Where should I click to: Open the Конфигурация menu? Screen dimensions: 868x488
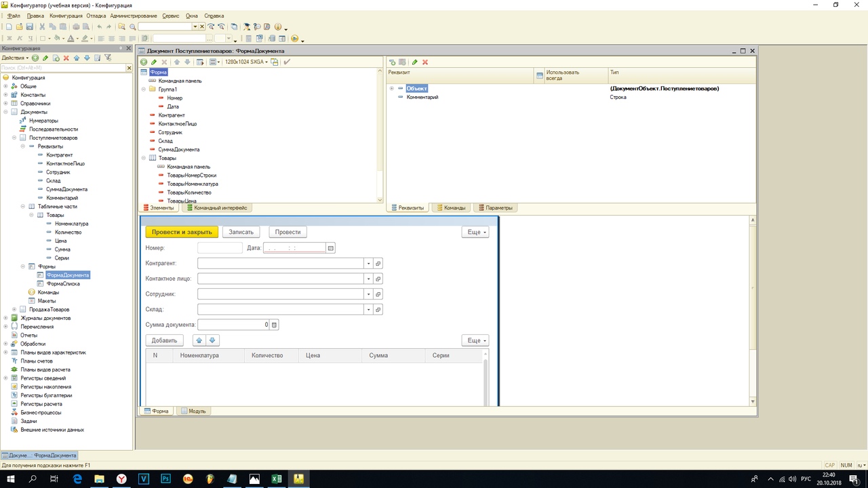click(66, 16)
